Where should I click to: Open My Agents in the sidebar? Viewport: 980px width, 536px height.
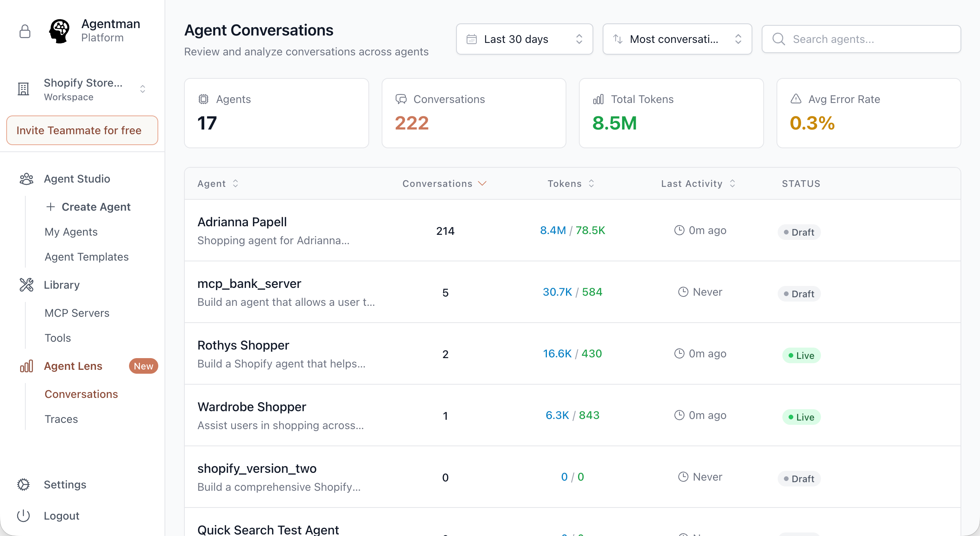71,232
